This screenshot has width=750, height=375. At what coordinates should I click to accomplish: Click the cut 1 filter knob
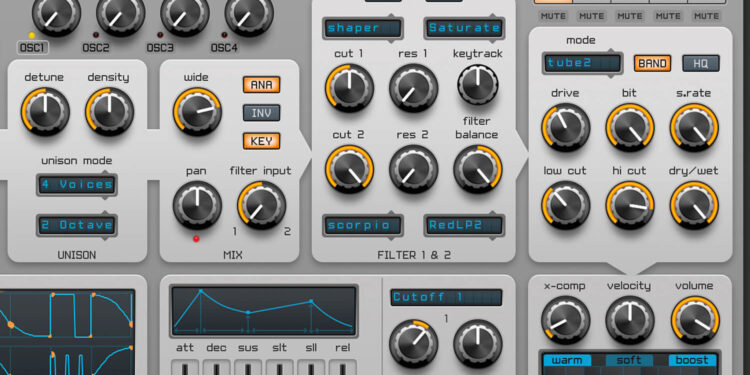pyautogui.click(x=349, y=88)
